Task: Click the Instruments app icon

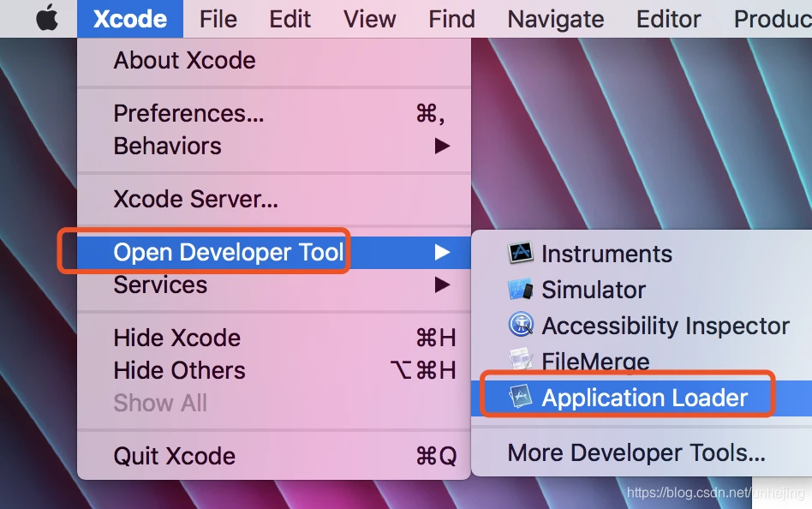Action: (x=521, y=253)
